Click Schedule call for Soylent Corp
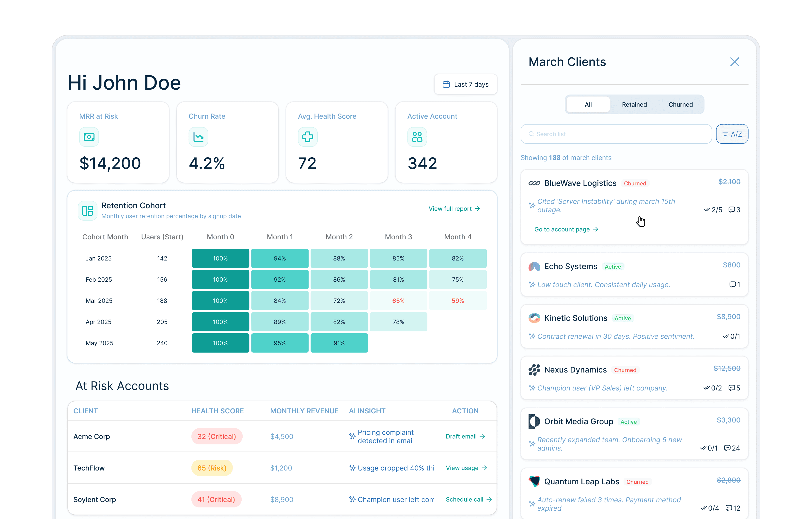This screenshot has width=812, height=519. pos(468,500)
